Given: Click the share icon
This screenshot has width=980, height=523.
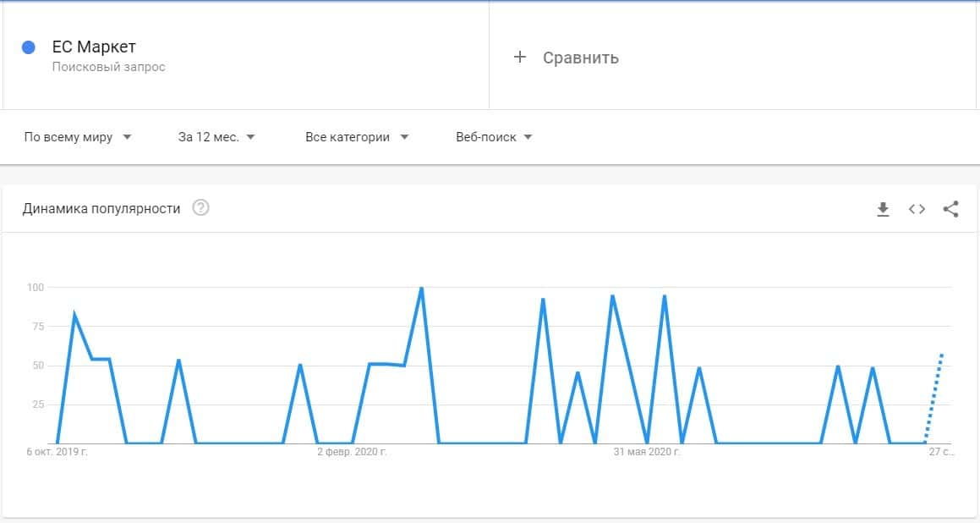Looking at the screenshot, I should (x=950, y=209).
